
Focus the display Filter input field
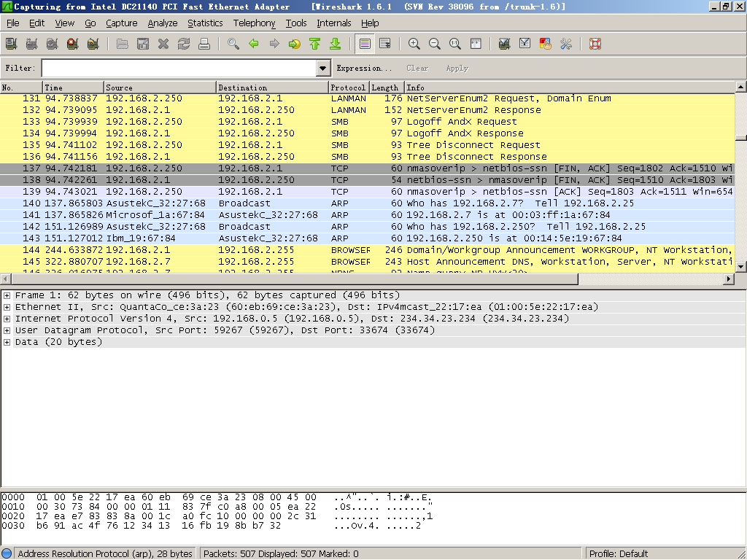[x=179, y=68]
